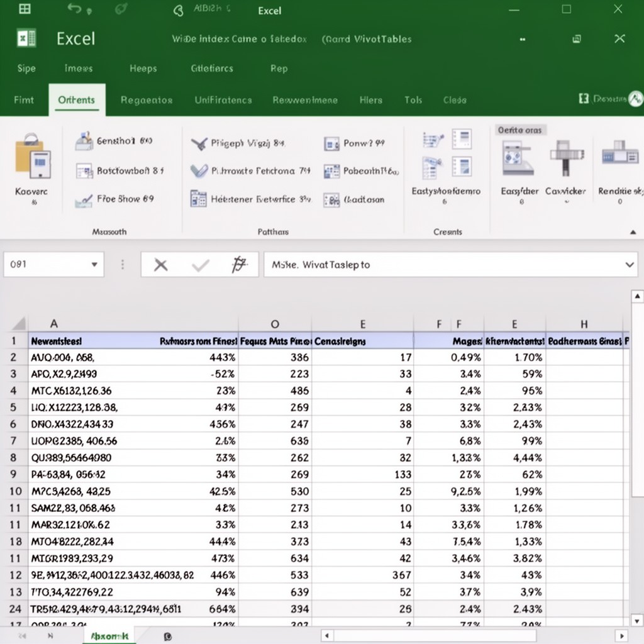Select the Botcfowbeft ribbon icon

coord(85,171)
